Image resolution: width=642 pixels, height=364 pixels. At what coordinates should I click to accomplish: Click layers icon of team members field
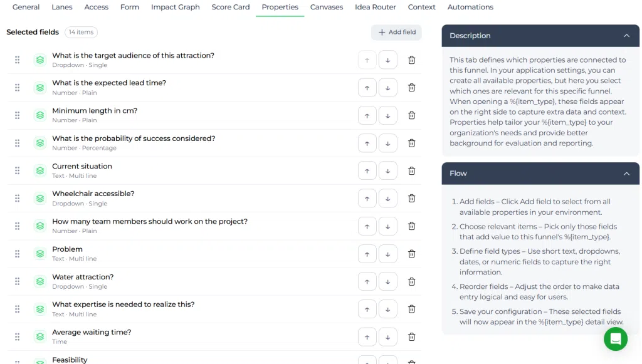point(40,226)
